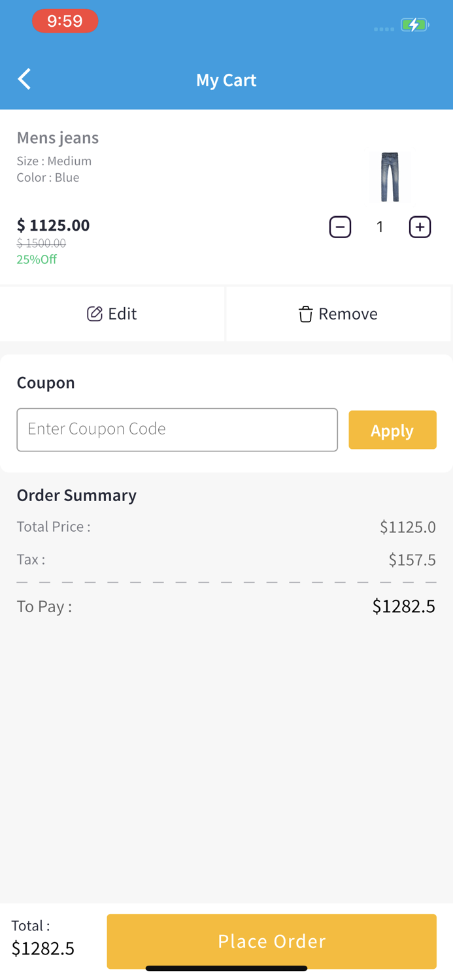The width and height of the screenshot is (453, 980).
Task: Tap Place Order to checkout
Action: 272,941
